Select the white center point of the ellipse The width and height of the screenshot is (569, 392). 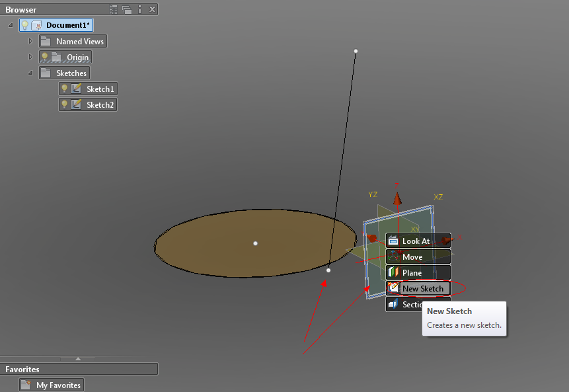[x=256, y=243]
